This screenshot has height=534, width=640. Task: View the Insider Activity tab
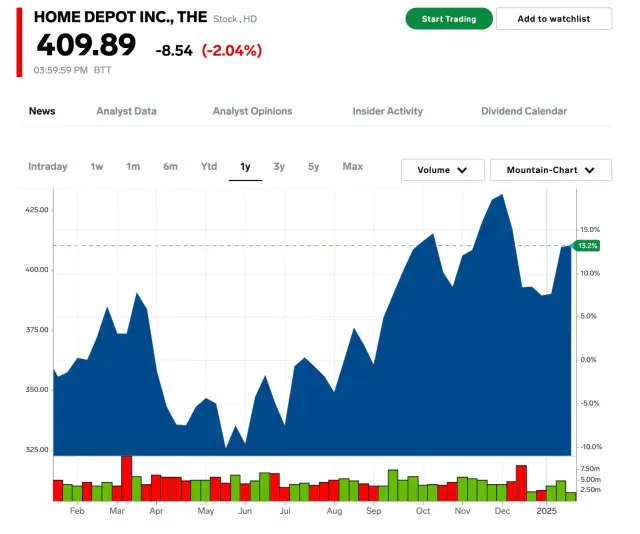click(x=387, y=111)
